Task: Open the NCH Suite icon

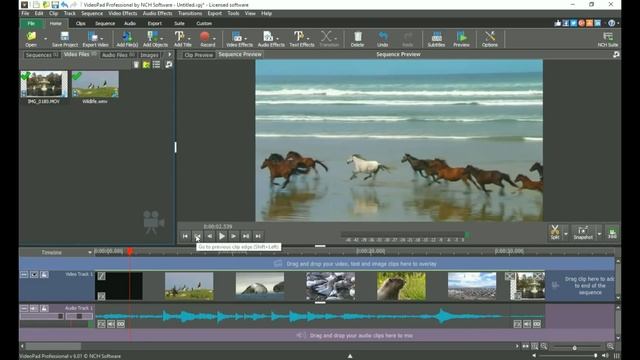Action: pyautogui.click(x=608, y=36)
